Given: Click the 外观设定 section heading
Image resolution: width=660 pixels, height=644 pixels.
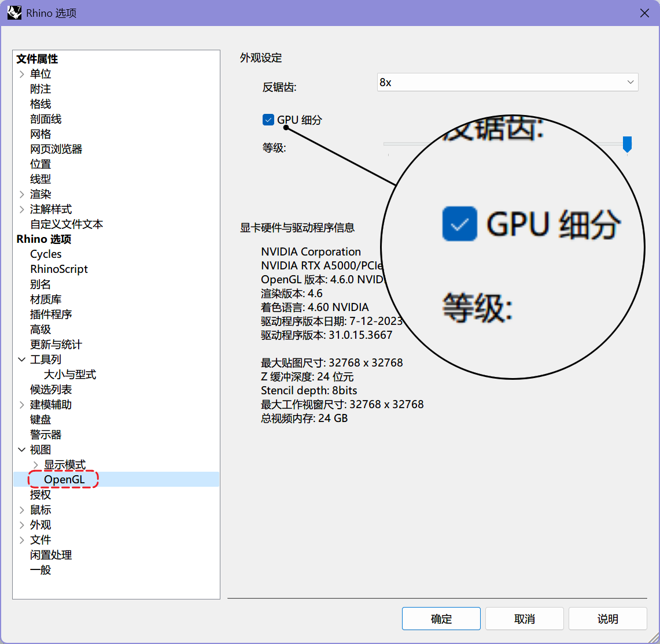Looking at the screenshot, I should 261,58.
